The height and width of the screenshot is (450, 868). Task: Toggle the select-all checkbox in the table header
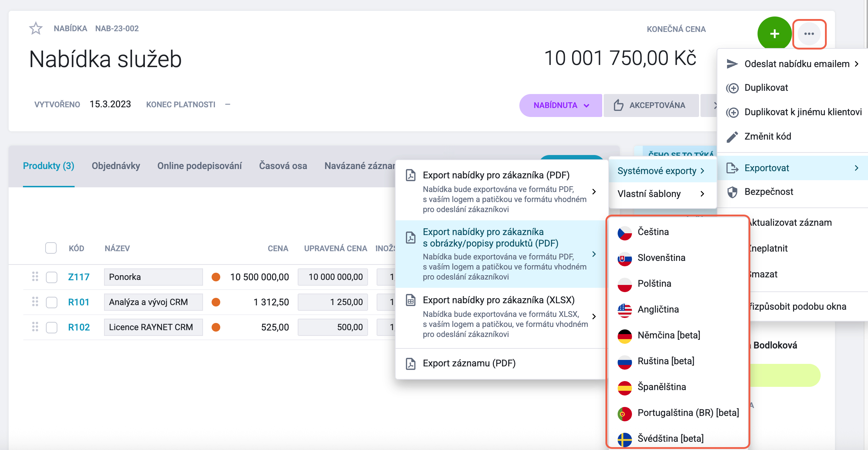(x=51, y=248)
